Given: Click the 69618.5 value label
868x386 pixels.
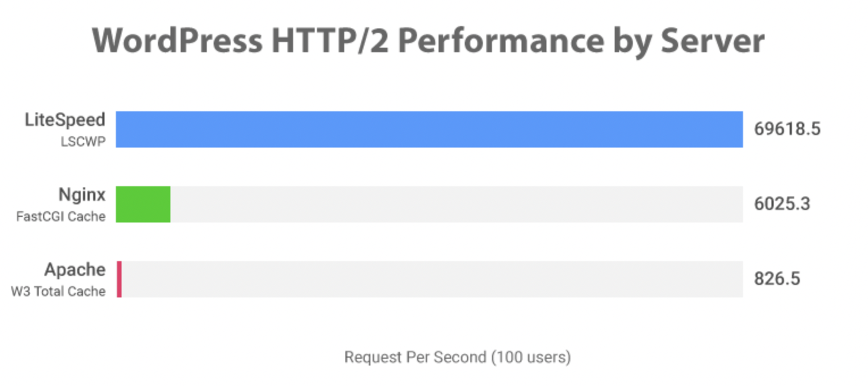Looking at the screenshot, I should tap(787, 129).
